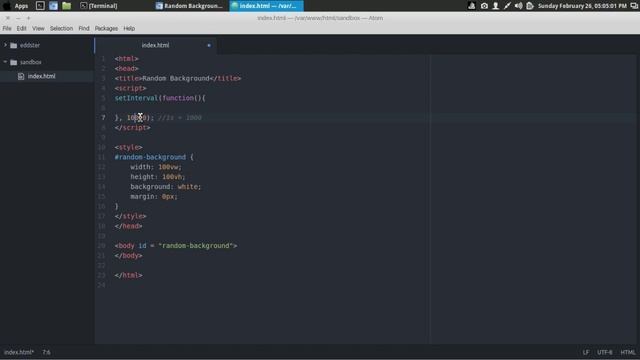Open the Selection menu
The image size is (640, 360).
coord(61,29)
